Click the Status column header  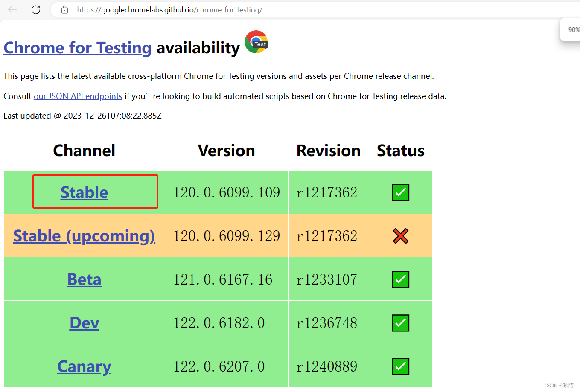coord(401,151)
